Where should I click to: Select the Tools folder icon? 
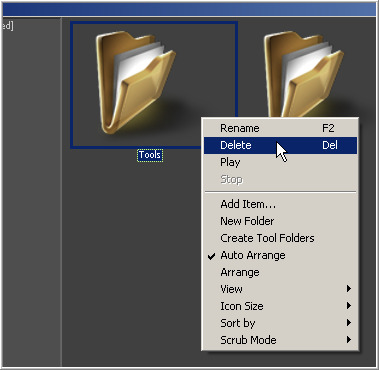(136, 83)
